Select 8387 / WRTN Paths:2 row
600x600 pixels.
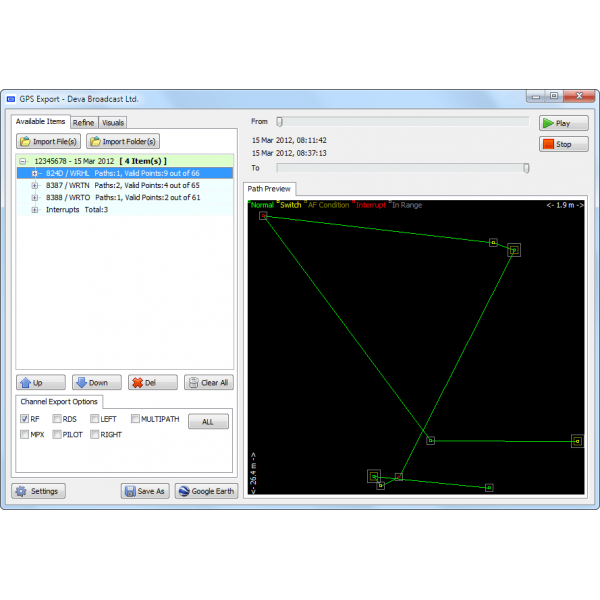pos(125,186)
